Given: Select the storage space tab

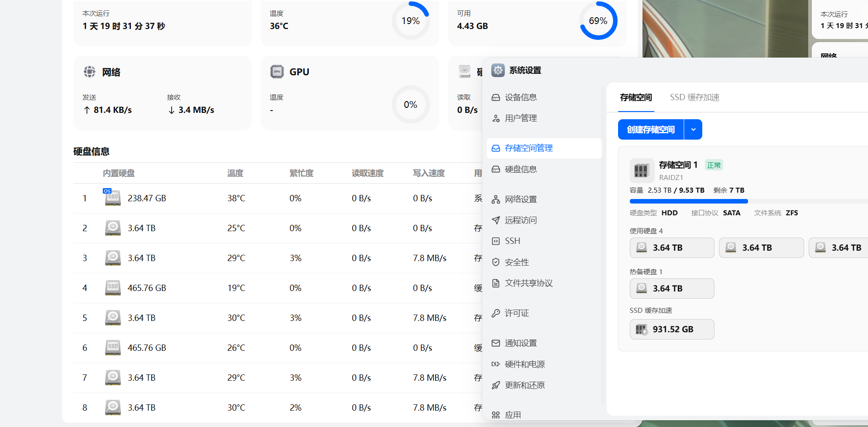Looking at the screenshot, I should (636, 97).
